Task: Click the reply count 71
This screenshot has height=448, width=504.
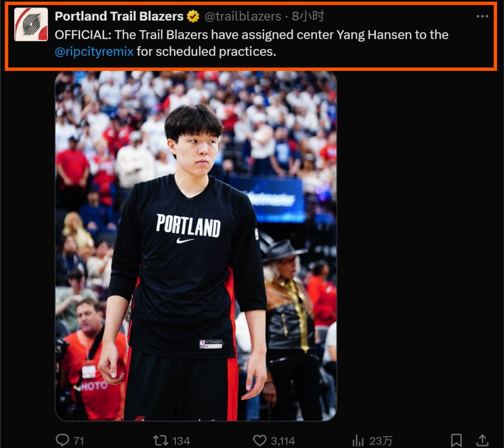Action: (x=78, y=441)
